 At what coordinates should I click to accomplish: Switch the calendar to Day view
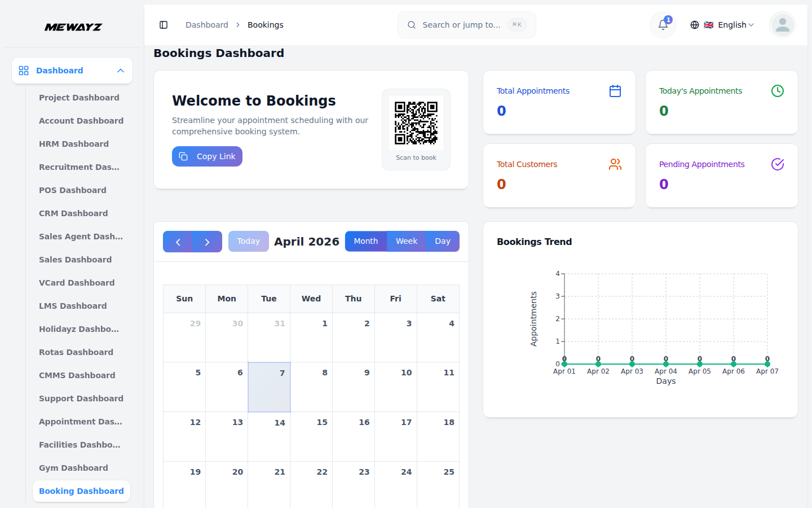pyautogui.click(x=443, y=241)
